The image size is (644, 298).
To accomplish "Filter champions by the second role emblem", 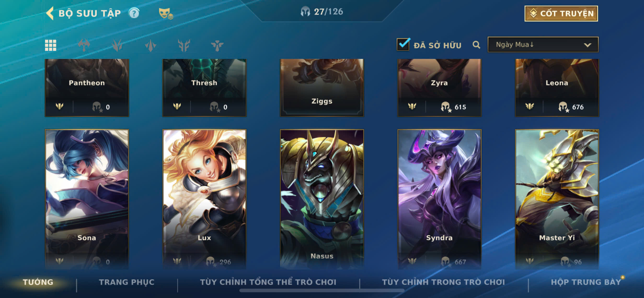I will tap(117, 45).
